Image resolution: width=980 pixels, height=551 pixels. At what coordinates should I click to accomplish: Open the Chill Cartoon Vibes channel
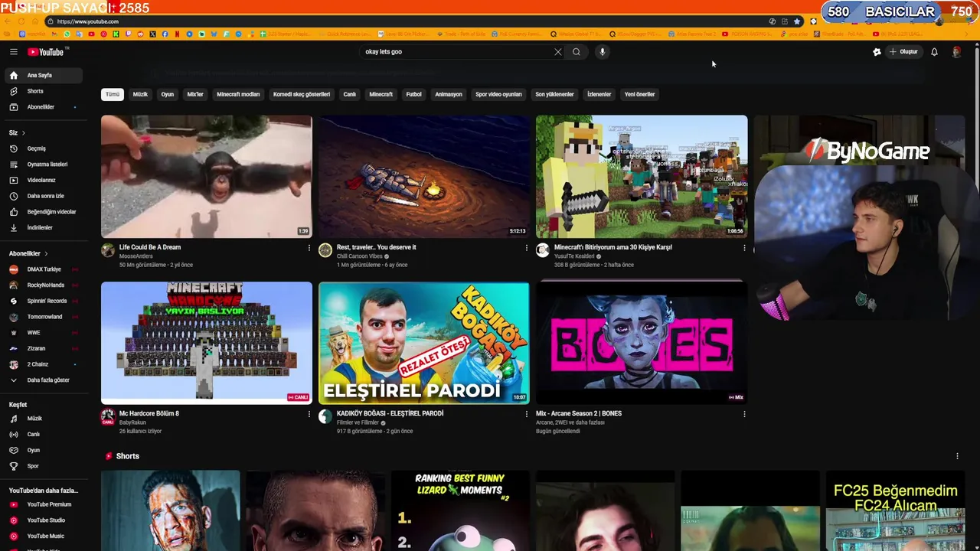point(359,256)
